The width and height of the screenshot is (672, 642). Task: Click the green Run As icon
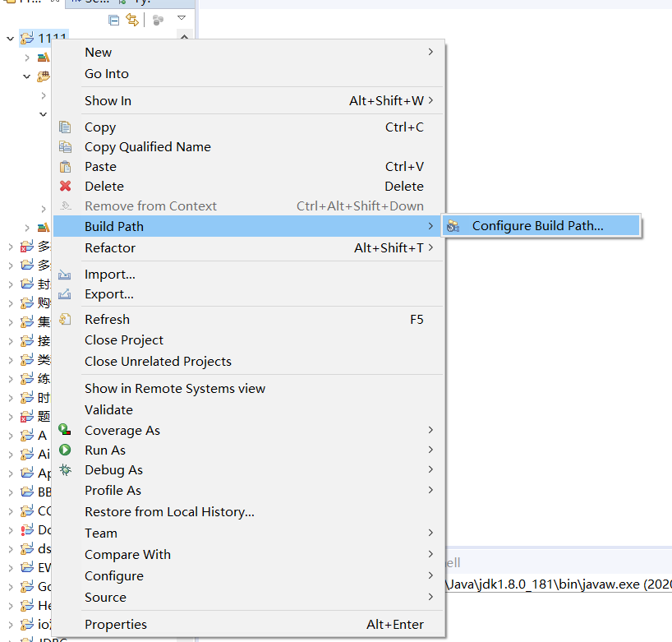point(65,450)
